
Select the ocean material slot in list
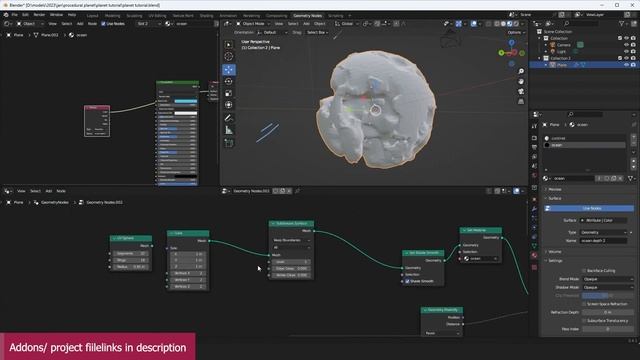(x=584, y=145)
